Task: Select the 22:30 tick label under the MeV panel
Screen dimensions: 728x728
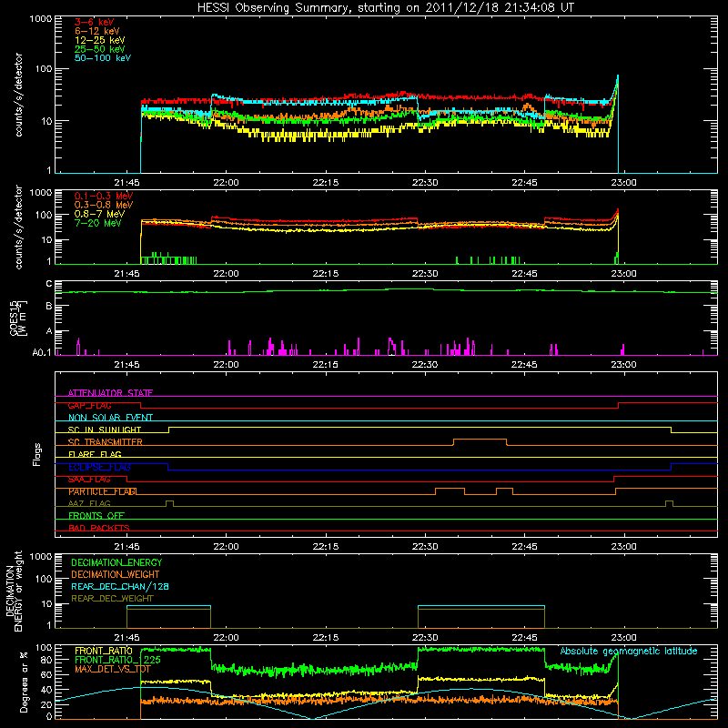Action: (425, 274)
